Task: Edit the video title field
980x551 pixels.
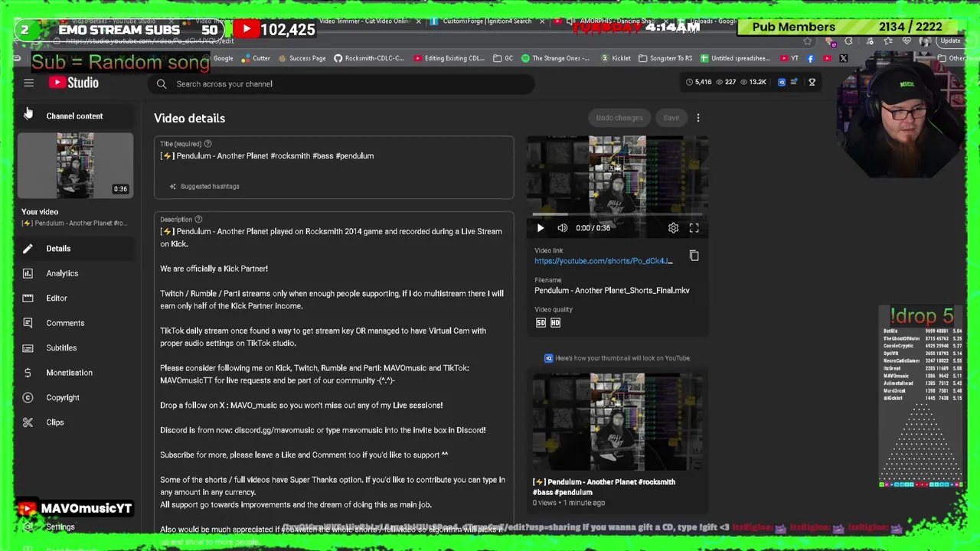Action: point(334,156)
